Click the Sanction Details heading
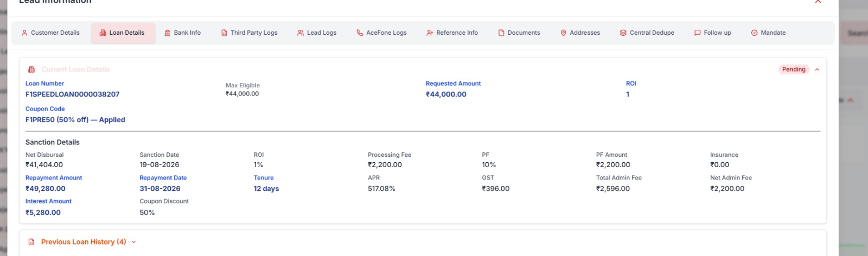Viewport: 868px width, 256px height. click(53, 142)
